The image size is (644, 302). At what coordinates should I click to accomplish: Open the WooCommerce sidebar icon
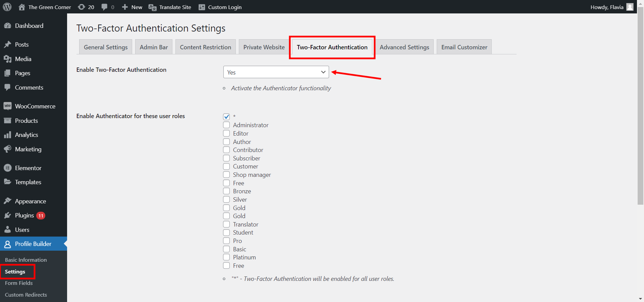coord(7,106)
